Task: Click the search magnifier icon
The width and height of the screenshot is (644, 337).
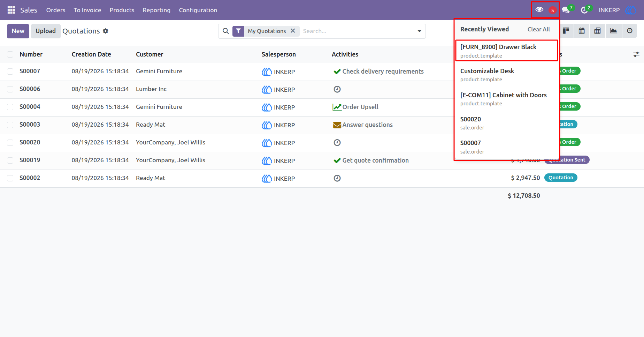Action: point(226,31)
